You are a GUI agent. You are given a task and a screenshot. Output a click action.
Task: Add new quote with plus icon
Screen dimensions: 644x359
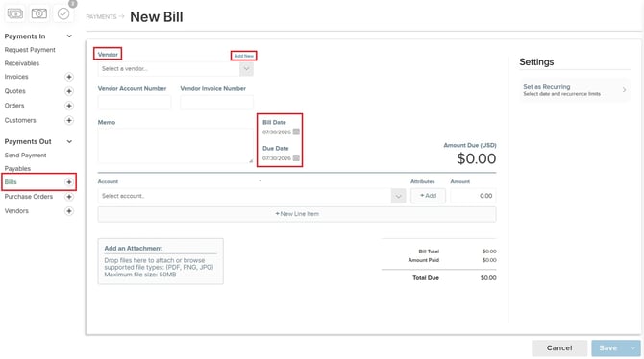(69, 91)
